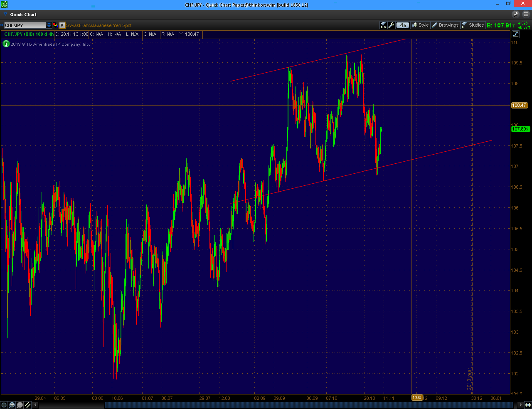Open the list menu icon at top right
Viewport: 532px width, 409px height.
pos(526,14)
